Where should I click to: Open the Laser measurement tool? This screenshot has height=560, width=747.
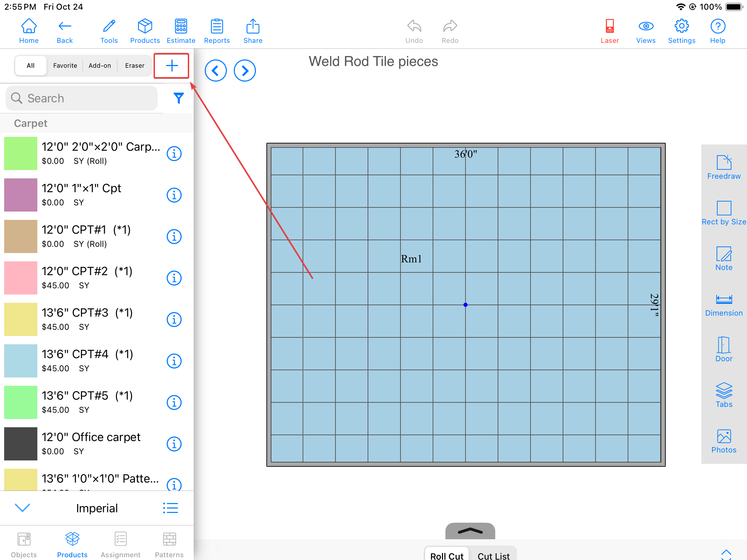[x=609, y=31]
